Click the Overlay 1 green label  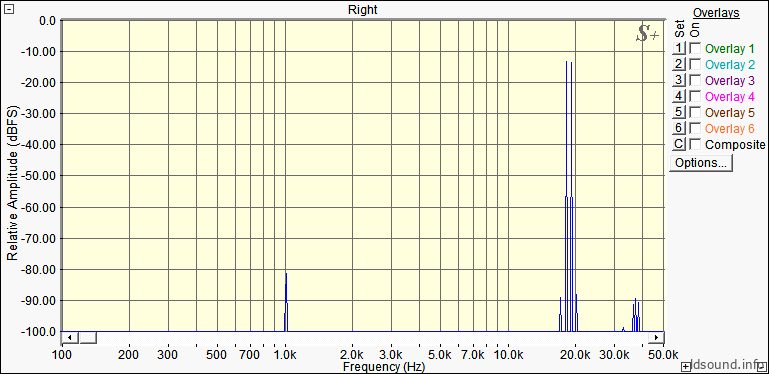click(x=730, y=49)
